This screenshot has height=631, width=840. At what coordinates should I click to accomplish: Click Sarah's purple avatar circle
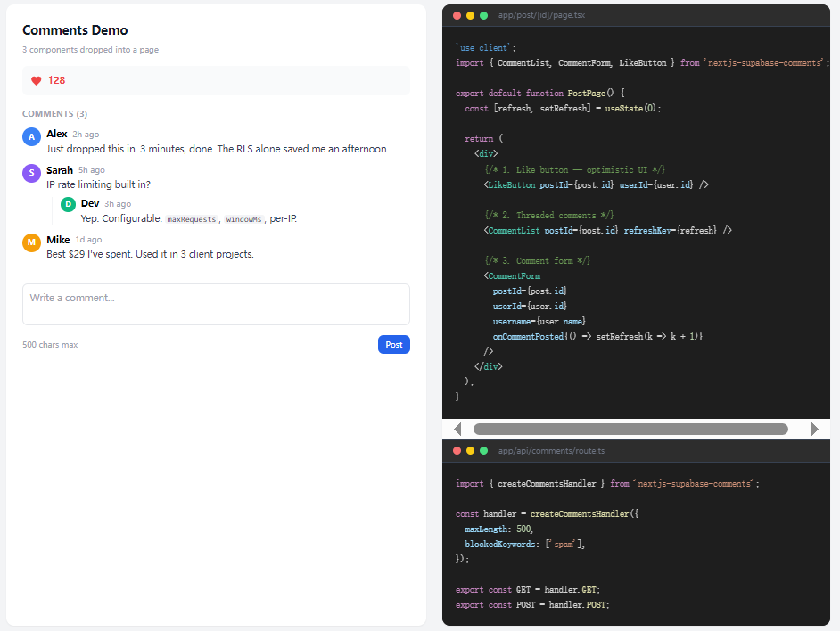point(31,173)
